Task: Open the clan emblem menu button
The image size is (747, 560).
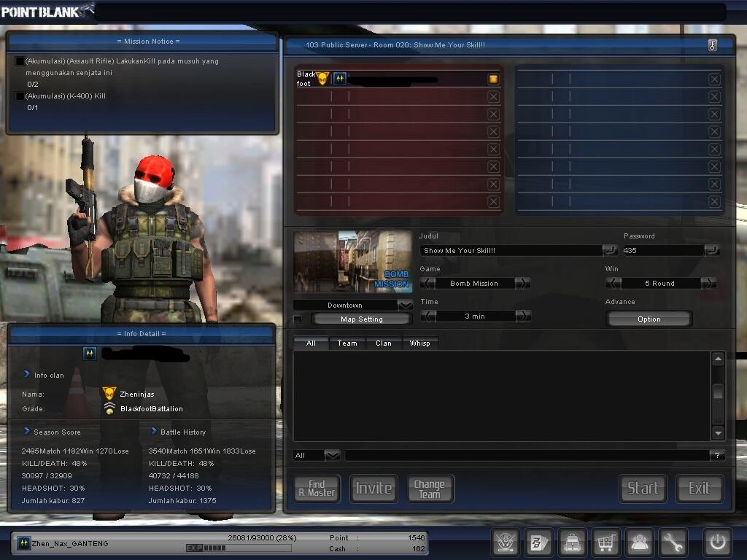Action: point(505,542)
